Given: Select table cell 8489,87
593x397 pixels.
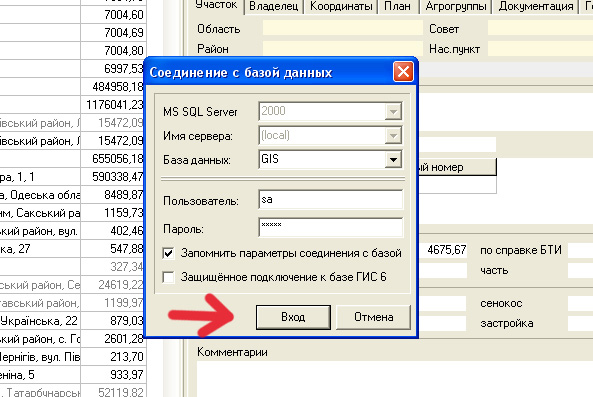Looking at the screenshot, I should [x=113, y=195].
